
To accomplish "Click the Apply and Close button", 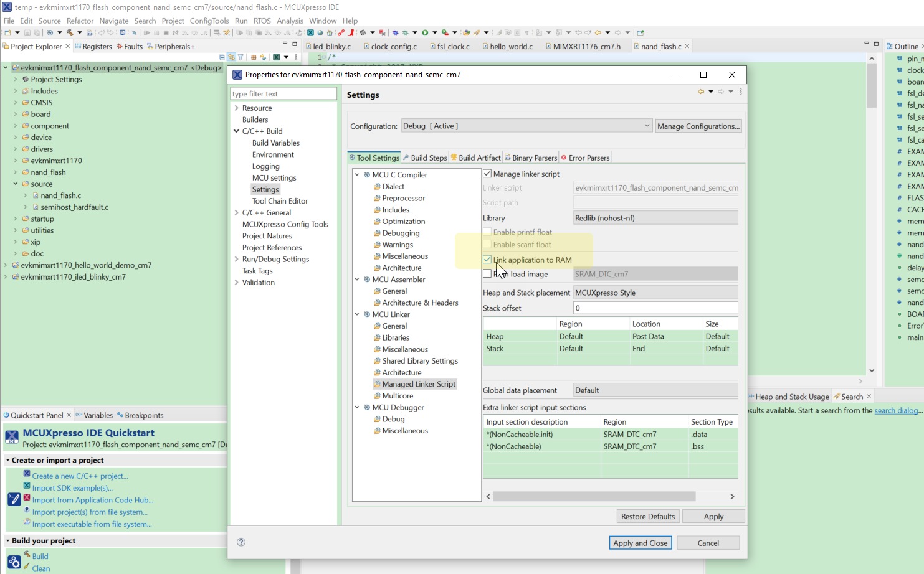I will (x=641, y=542).
